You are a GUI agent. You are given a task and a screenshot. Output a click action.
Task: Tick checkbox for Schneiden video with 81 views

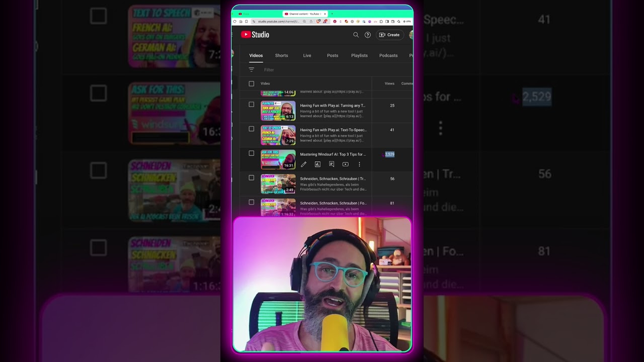tap(252, 202)
